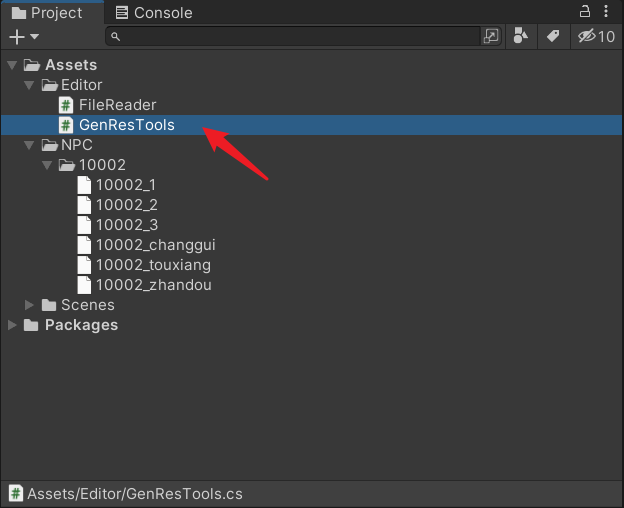624x508 pixels.
Task: Select the 10002_touxiang file
Action: 153,265
